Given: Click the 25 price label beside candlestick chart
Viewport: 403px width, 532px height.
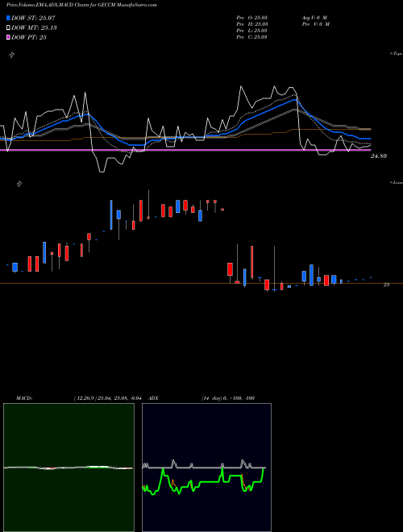Looking at the screenshot, I should click(386, 285).
